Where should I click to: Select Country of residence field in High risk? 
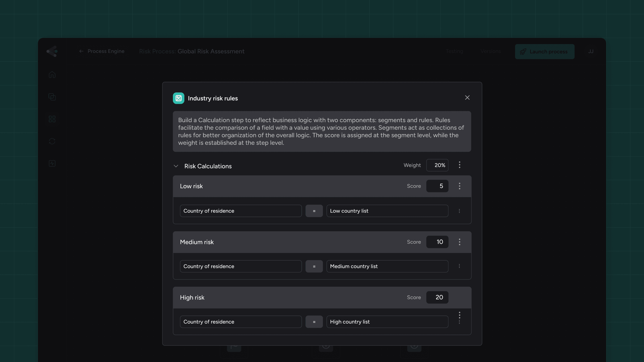[241, 322]
